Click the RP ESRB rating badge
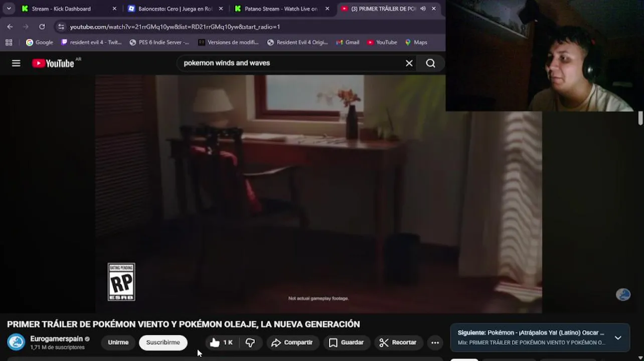The height and width of the screenshot is (361, 644). 121,282
